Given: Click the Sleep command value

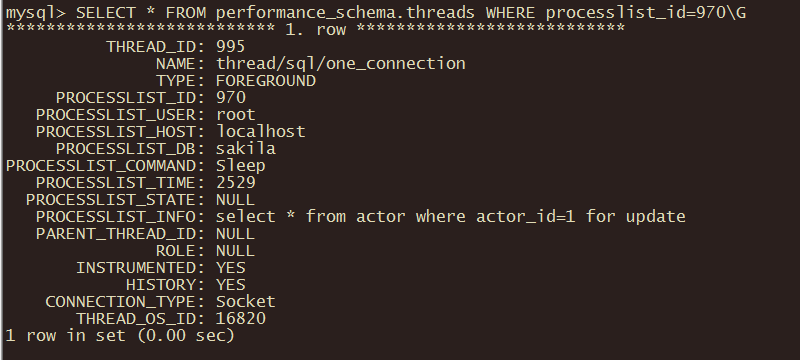Looking at the screenshot, I should (x=241, y=166).
